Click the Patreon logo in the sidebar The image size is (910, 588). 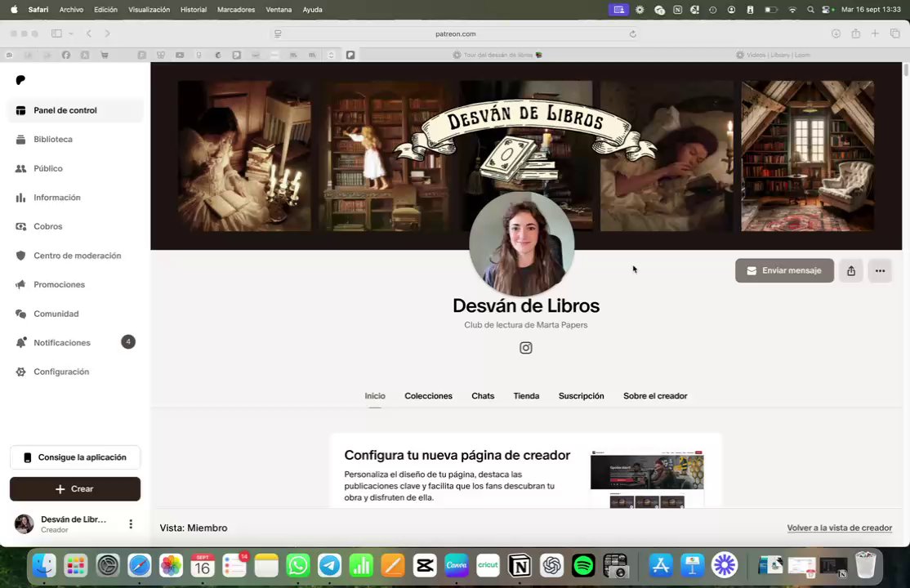tap(20, 80)
